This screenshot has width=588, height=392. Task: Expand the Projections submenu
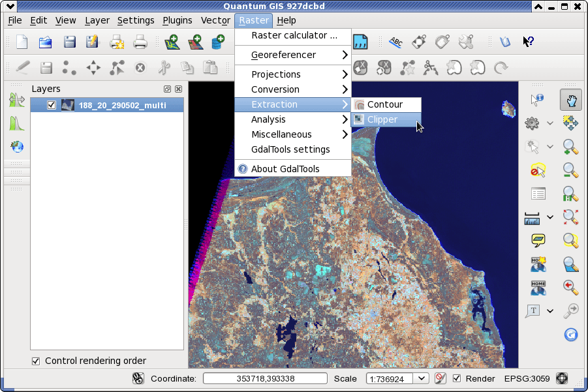[x=293, y=74]
